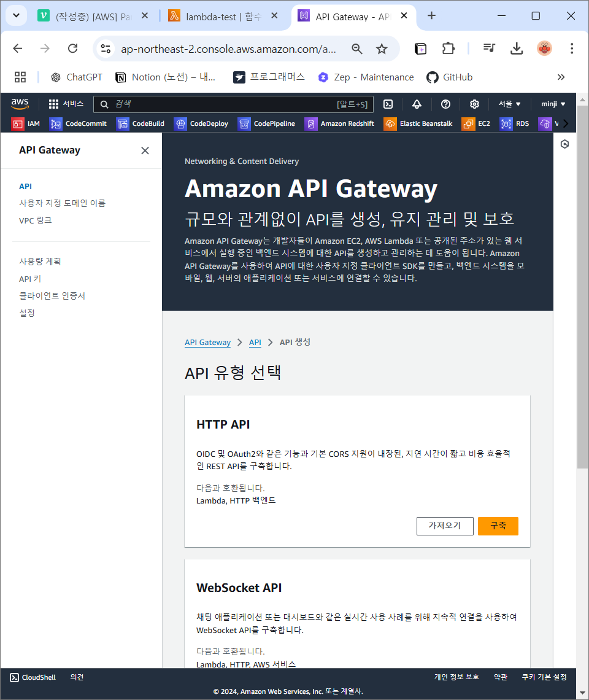This screenshot has width=589, height=700.
Task: Open the GitHub bookmark
Action: [449, 77]
